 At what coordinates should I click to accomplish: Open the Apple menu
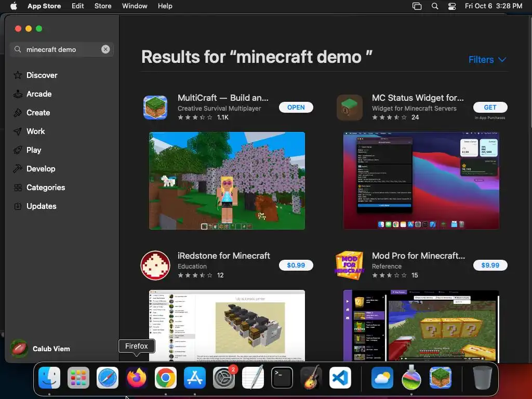[x=14, y=6]
